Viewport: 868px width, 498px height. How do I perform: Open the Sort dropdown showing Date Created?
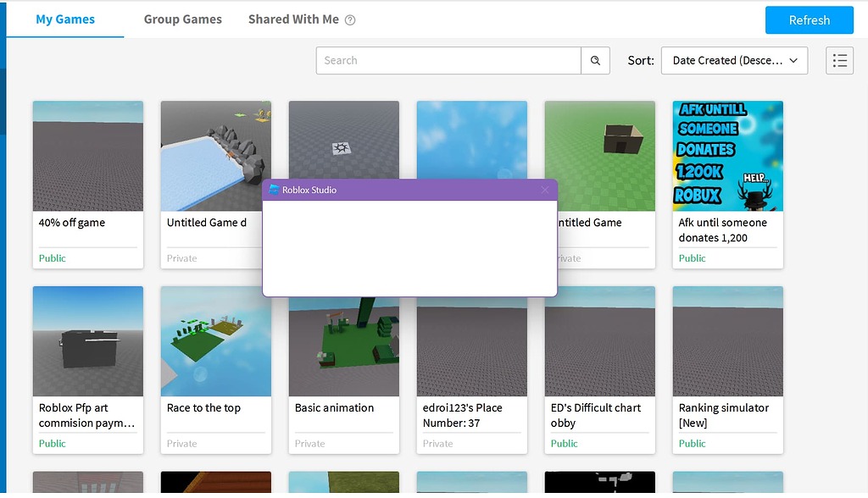pyautogui.click(x=734, y=60)
